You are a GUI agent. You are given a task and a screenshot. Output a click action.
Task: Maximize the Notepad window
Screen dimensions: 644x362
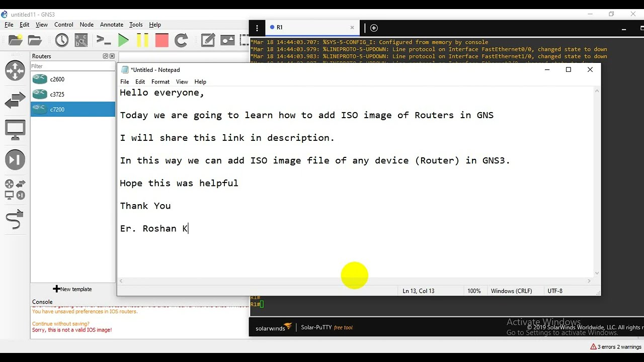(569, 70)
